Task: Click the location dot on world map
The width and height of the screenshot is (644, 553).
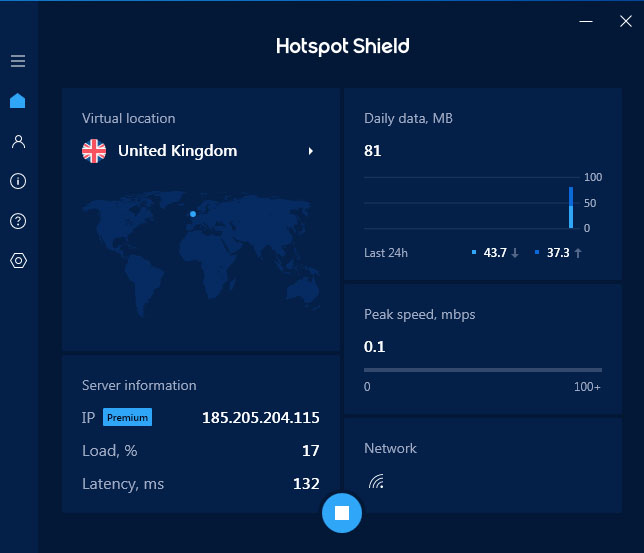Action: [x=193, y=214]
